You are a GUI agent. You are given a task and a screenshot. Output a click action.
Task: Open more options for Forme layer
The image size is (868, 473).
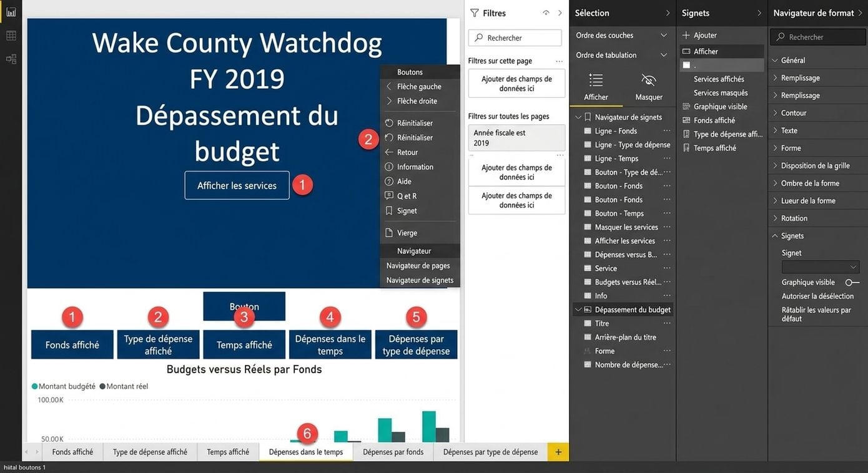667,351
